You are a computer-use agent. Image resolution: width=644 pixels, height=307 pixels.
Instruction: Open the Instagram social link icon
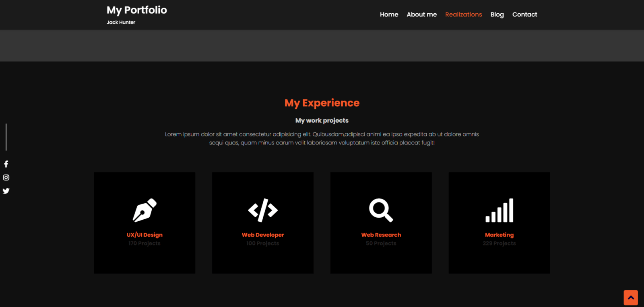(6, 177)
